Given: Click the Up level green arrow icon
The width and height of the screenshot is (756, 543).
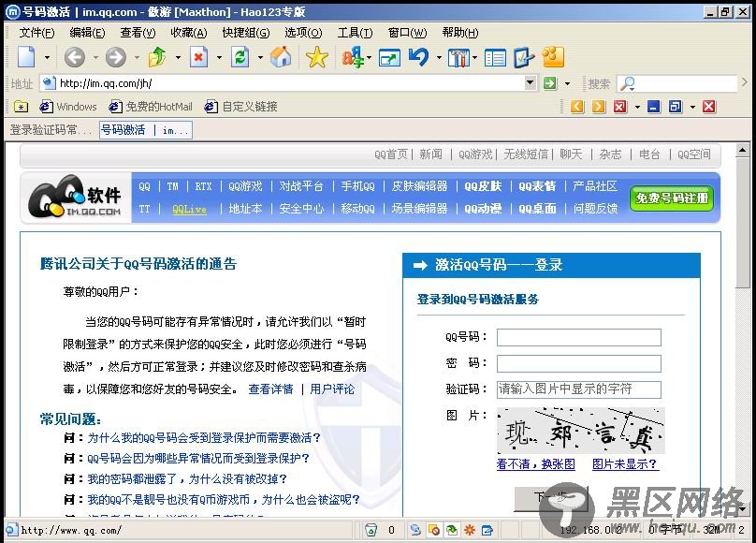Looking at the screenshot, I should (x=157, y=57).
